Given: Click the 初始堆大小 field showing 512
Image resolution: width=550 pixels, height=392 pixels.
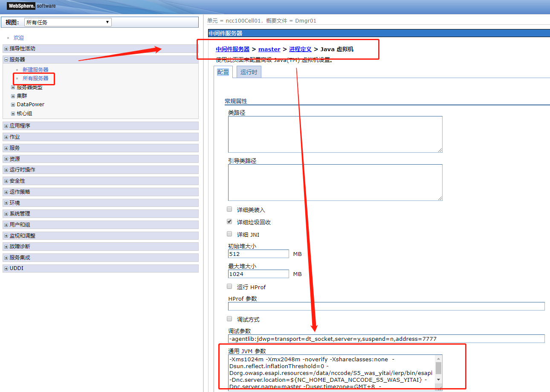Looking at the screenshot, I should pos(258,254).
